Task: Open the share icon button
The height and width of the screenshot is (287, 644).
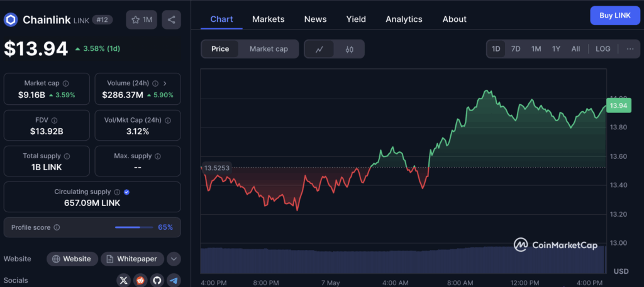Action: click(171, 19)
